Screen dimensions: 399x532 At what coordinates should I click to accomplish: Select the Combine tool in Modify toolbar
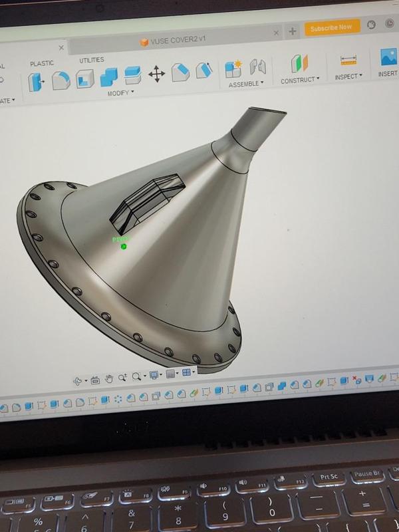tap(109, 77)
